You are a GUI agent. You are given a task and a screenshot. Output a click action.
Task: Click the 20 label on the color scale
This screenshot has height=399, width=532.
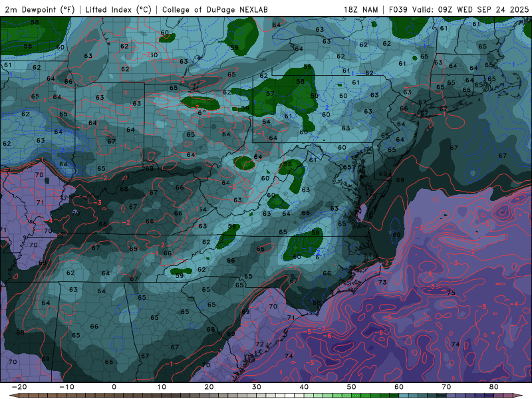click(209, 387)
